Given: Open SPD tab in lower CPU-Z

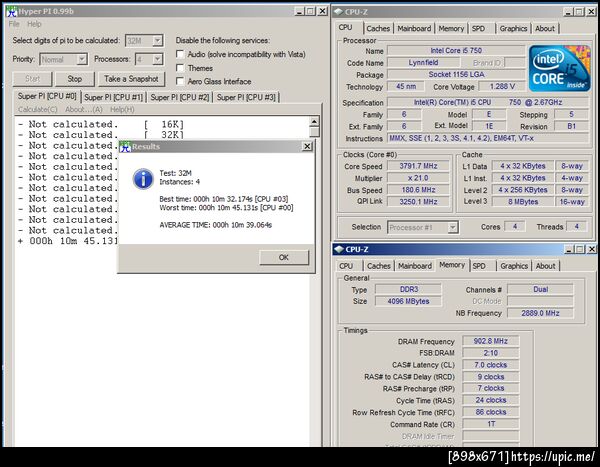Looking at the screenshot, I should pyautogui.click(x=479, y=266).
